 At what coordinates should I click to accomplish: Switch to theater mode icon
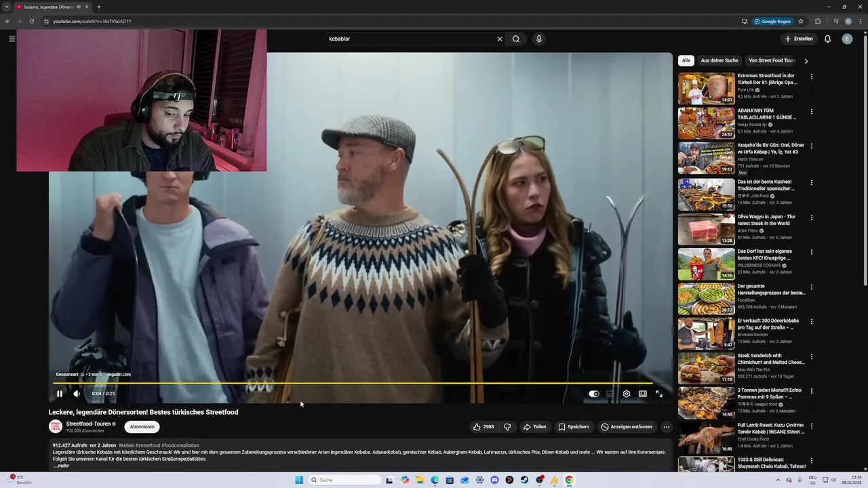click(x=643, y=394)
